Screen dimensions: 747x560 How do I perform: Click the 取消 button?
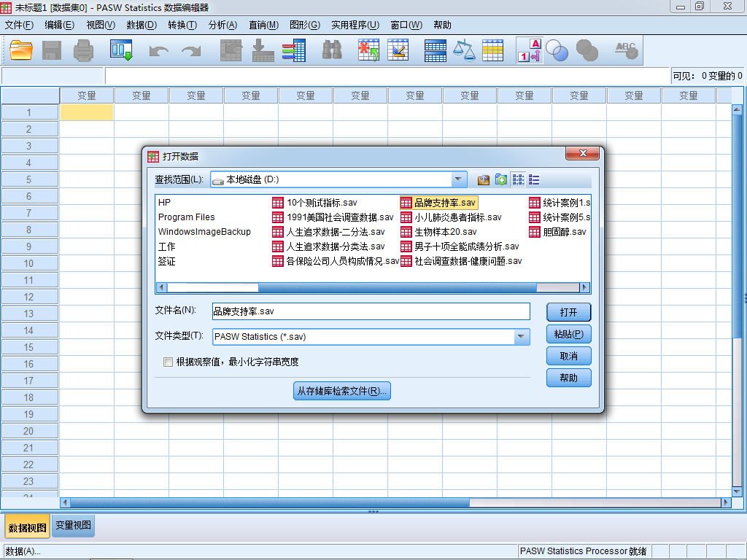point(568,356)
